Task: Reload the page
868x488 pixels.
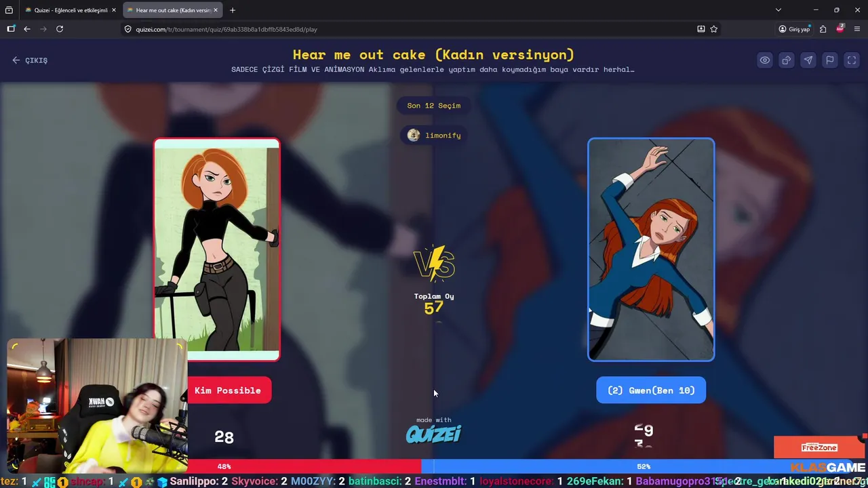Action: click(60, 29)
